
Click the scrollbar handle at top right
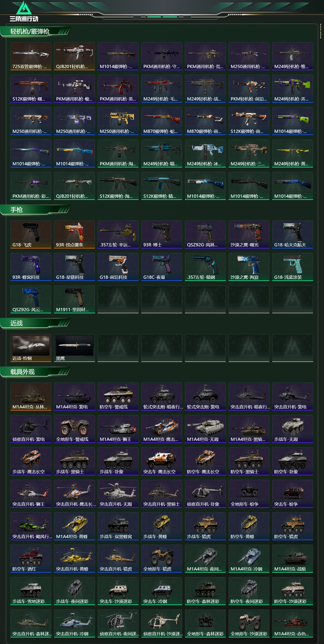(321, 31)
